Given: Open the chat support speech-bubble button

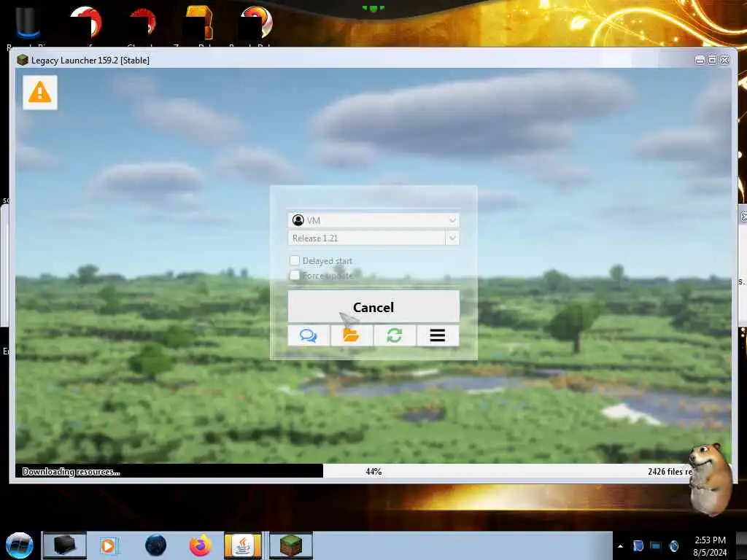Looking at the screenshot, I should [x=309, y=335].
